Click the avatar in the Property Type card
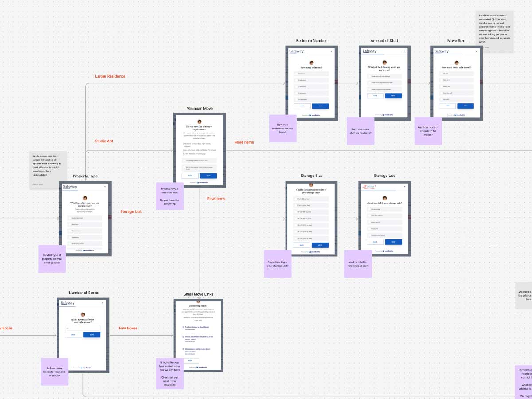Image resolution: width=532 pixels, height=399 pixels. 85,198
